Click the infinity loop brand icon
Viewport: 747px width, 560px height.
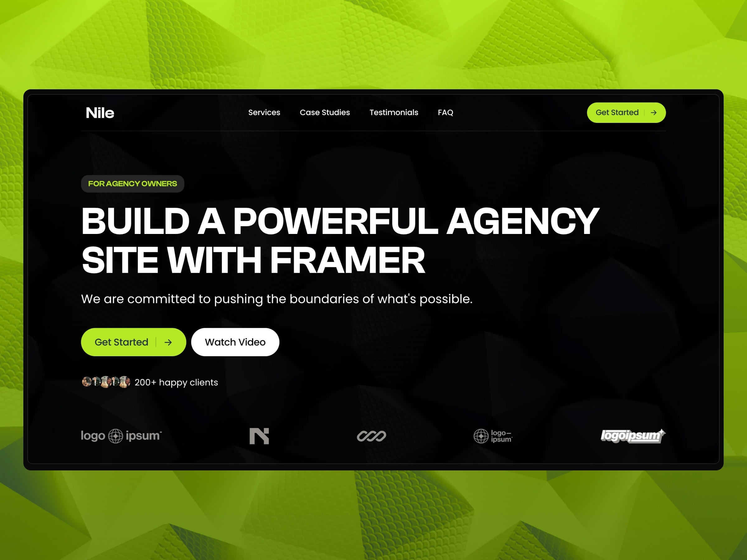[x=374, y=436]
